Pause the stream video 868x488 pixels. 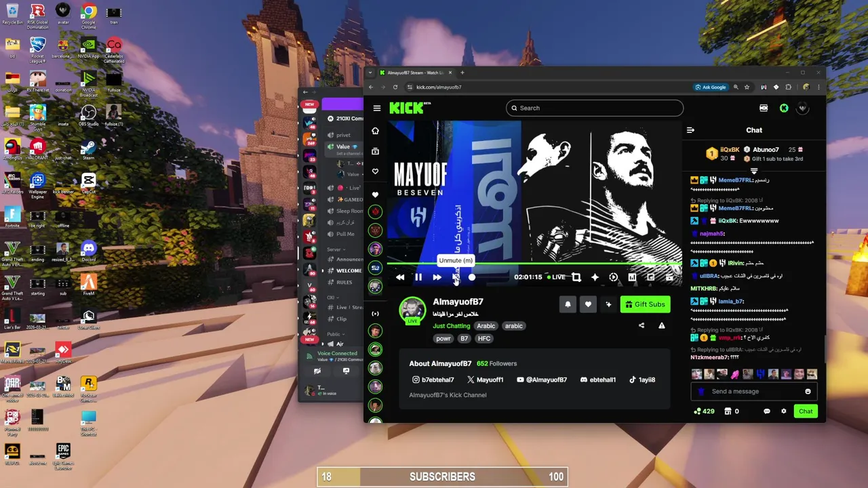point(418,277)
